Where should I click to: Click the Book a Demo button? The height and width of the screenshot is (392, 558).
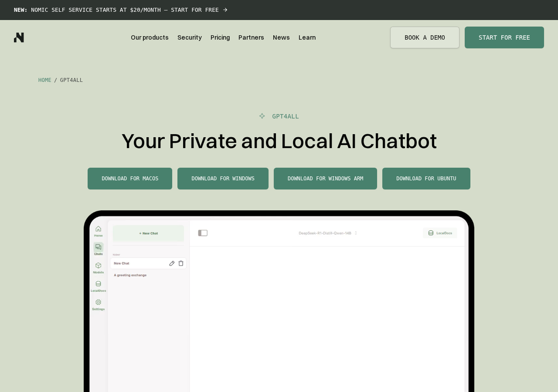[x=425, y=37]
